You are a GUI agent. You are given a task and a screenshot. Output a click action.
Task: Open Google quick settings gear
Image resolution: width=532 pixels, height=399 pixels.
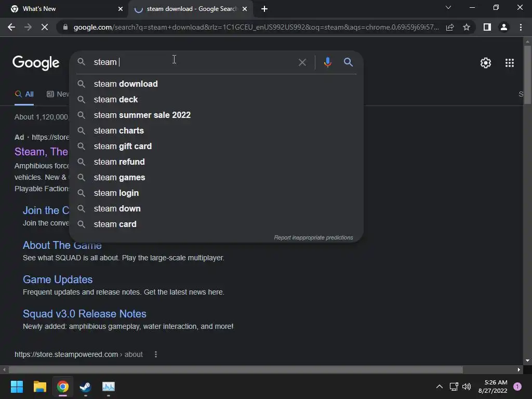click(486, 63)
